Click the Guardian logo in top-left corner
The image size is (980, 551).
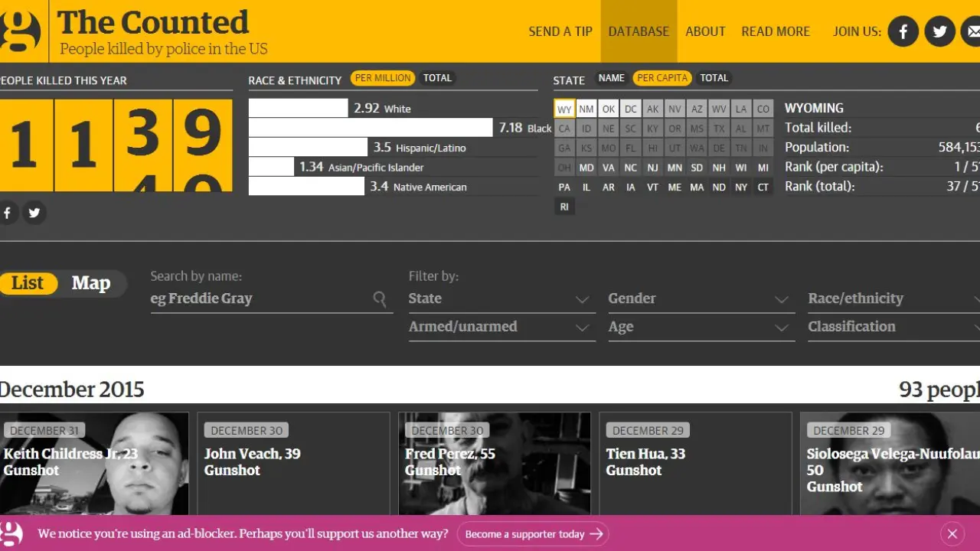[x=21, y=31]
